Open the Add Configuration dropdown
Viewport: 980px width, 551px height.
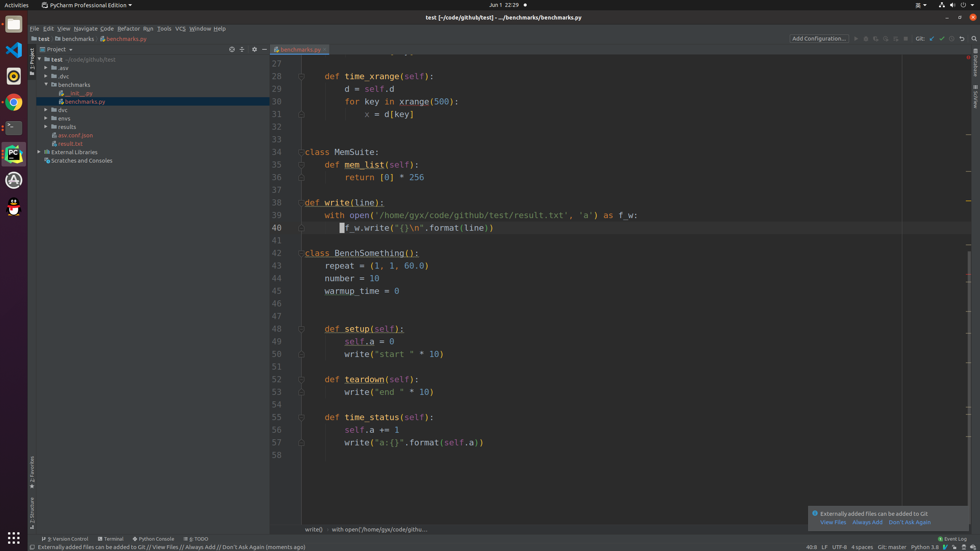pyautogui.click(x=819, y=38)
